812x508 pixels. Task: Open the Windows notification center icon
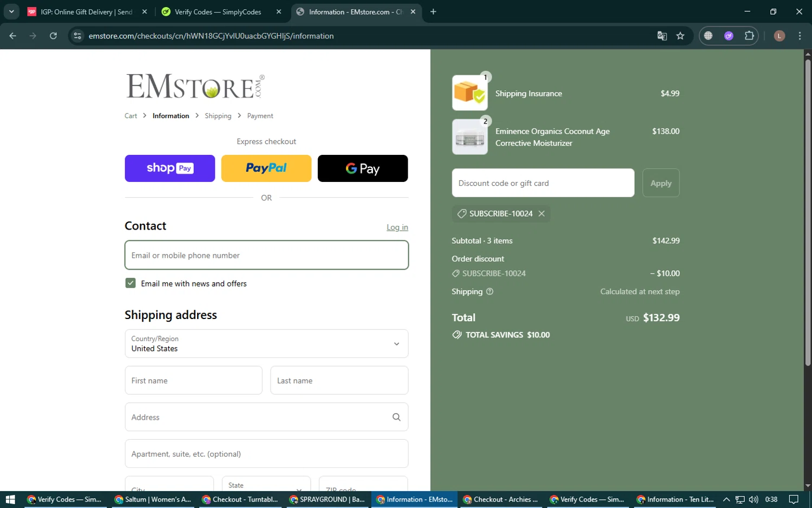[x=794, y=499]
